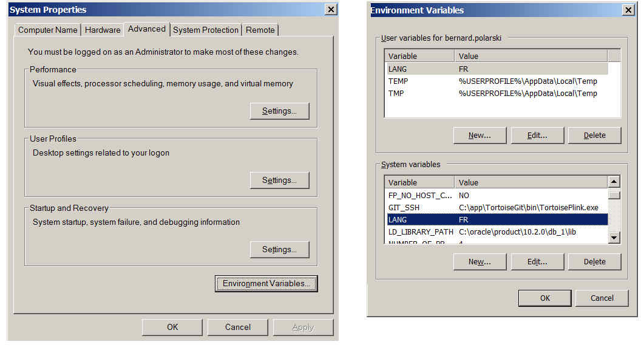This screenshot has height=350, width=644.
Task: Select the System Protection tab
Action: tap(206, 30)
